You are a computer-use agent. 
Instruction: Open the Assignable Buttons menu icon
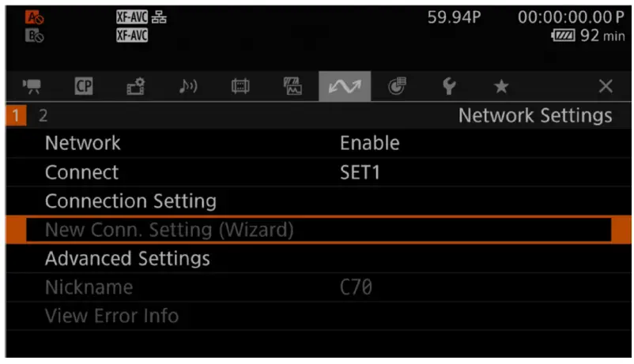(395, 87)
